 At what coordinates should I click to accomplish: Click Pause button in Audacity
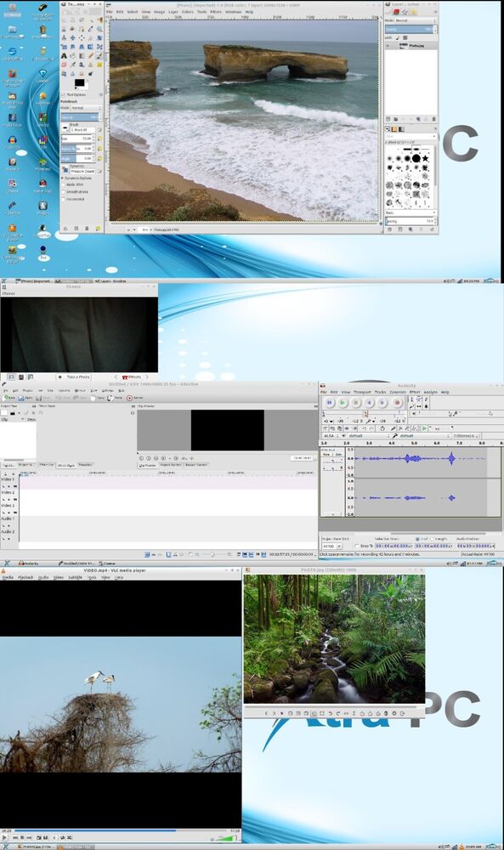[x=330, y=402]
